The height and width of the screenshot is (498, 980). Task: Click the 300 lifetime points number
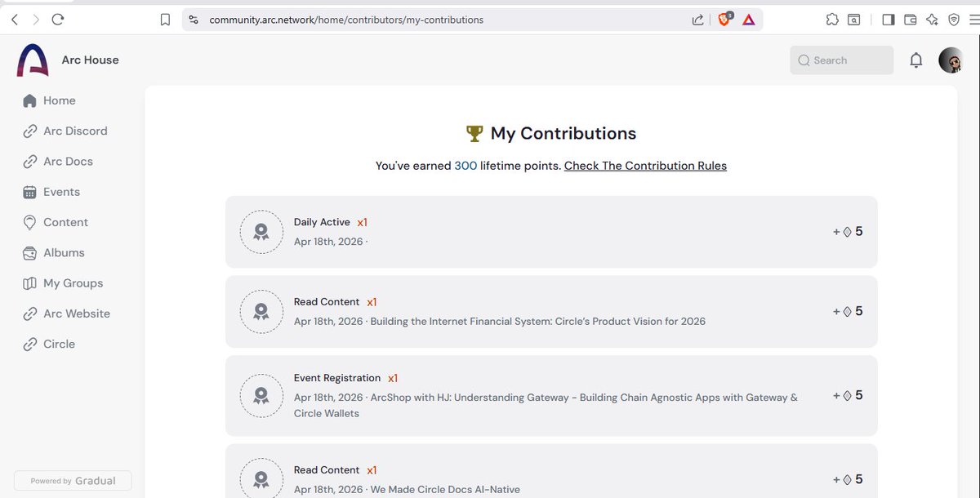click(465, 166)
